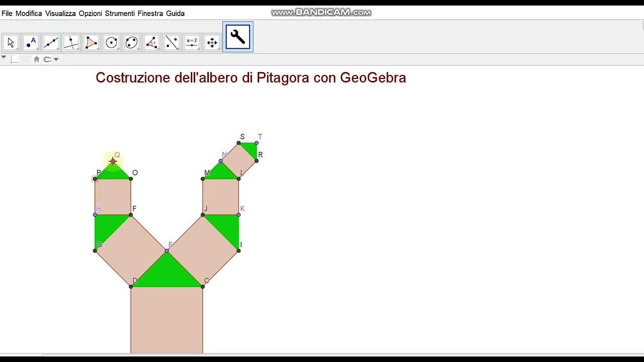This screenshot has height=362, width=644.
Task: Click point S at the top
Action: click(238, 143)
